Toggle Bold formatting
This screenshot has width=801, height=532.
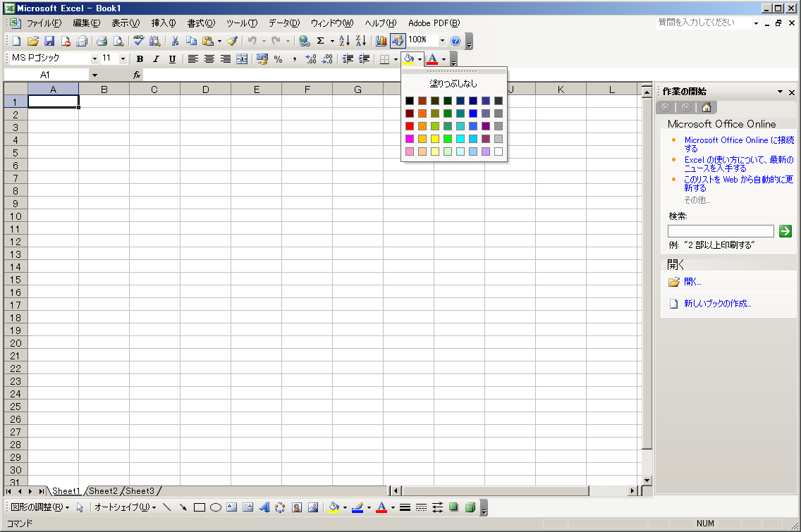point(140,59)
